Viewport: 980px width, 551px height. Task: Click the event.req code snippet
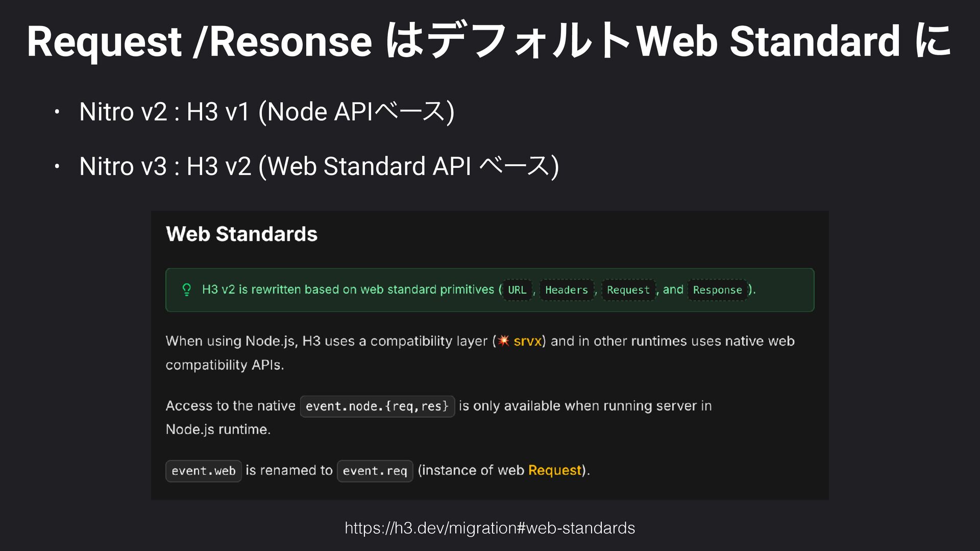[x=375, y=471]
